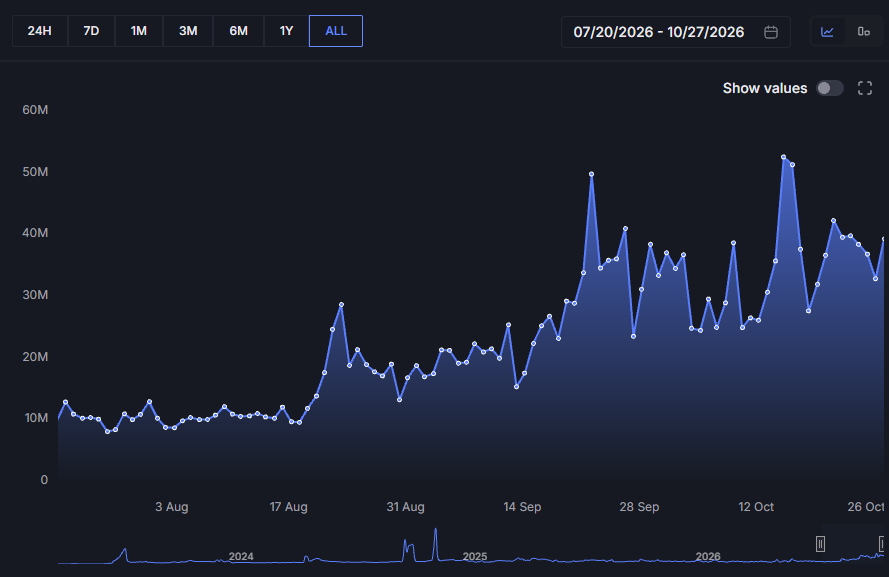The image size is (889, 577).
Task: Click the date range input field
Action: coord(675,32)
